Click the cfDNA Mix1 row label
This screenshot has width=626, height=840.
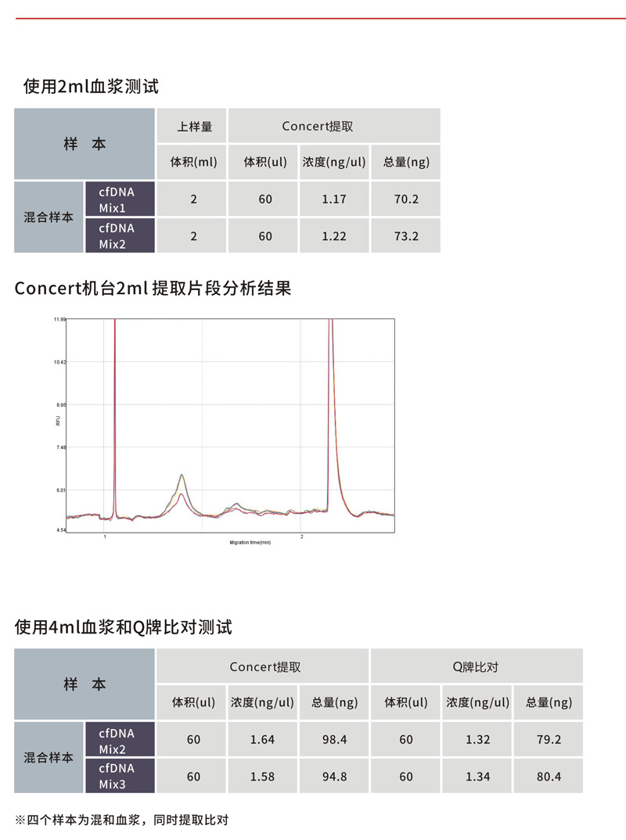coord(120,199)
